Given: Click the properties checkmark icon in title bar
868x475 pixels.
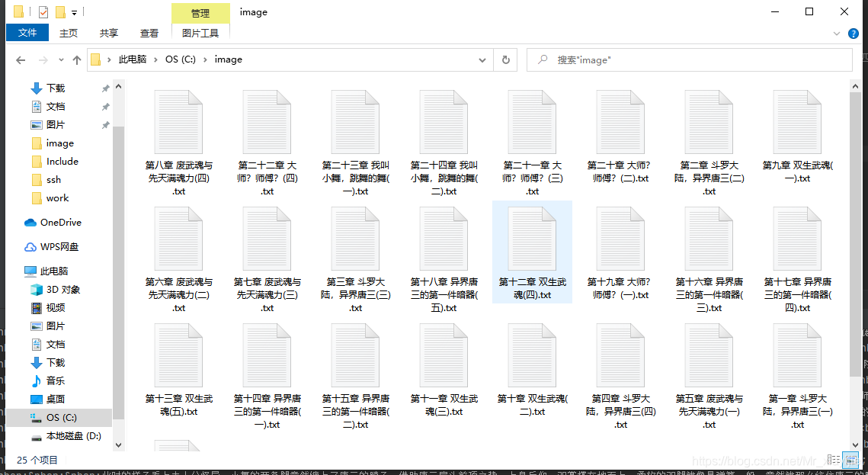Looking at the screenshot, I should pyautogui.click(x=43, y=11).
